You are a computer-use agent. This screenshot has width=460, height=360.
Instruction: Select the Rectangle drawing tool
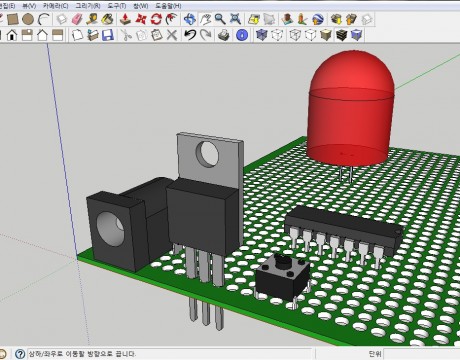[x=13, y=19]
